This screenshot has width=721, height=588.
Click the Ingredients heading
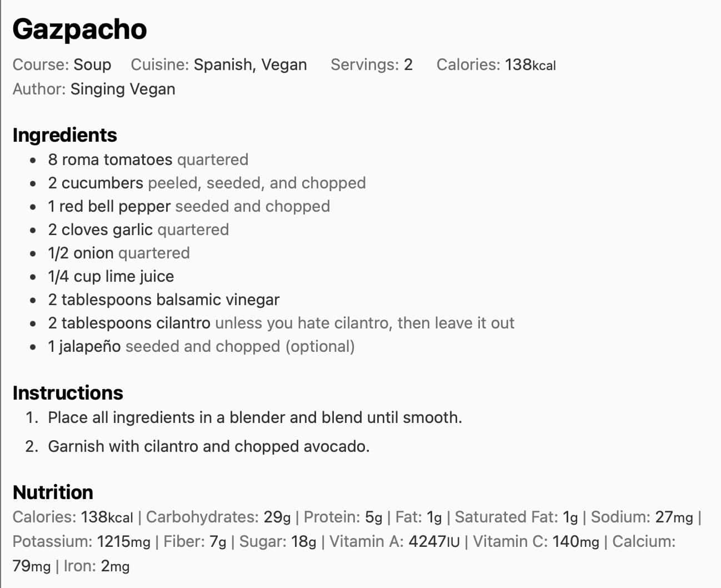point(64,135)
